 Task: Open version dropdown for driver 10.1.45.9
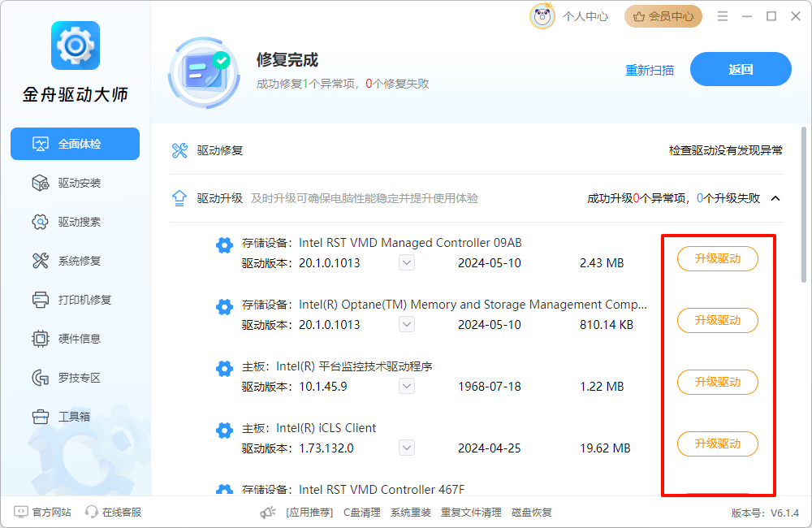[x=407, y=387]
